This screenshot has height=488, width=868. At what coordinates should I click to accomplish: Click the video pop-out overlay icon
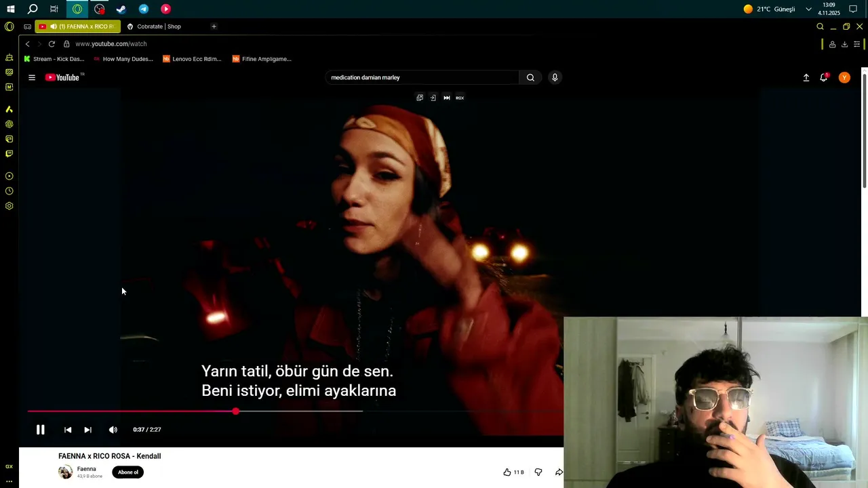[420, 98]
